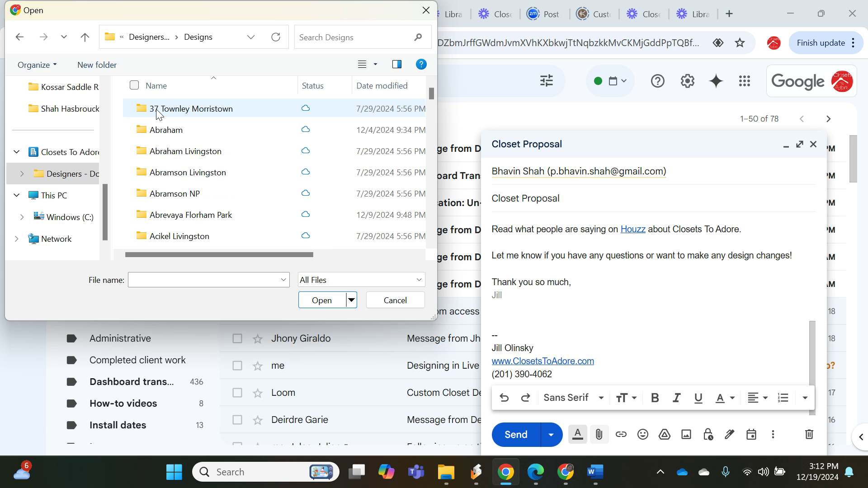Click the attach files paperclip icon
The width and height of the screenshot is (868, 488).
[599, 435]
